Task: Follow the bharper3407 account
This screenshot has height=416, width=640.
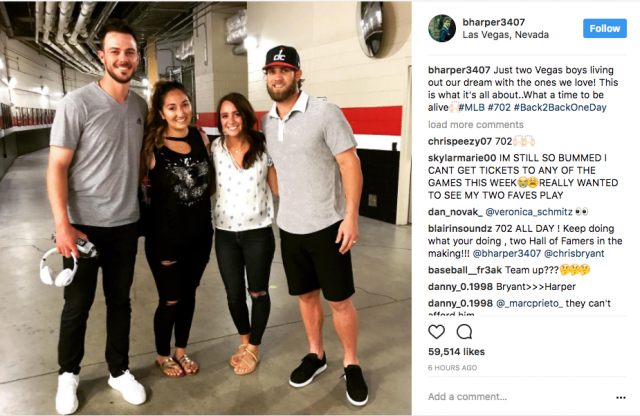Action: click(x=604, y=28)
